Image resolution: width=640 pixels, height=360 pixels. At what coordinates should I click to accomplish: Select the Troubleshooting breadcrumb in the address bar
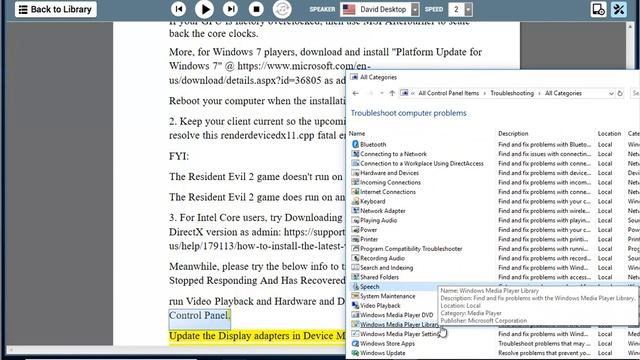[512, 93]
